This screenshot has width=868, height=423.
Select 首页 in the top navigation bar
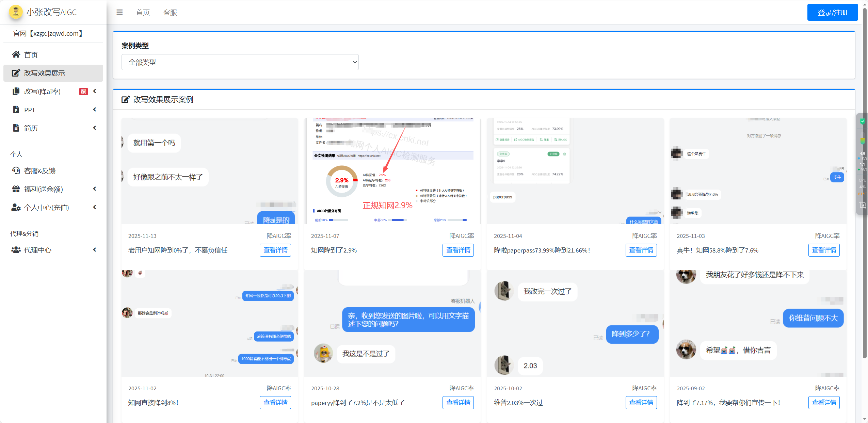pos(142,12)
